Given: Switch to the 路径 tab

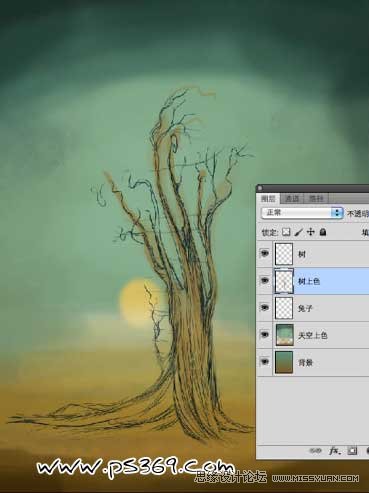Looking at the screenshot, I should click(316, 199).
